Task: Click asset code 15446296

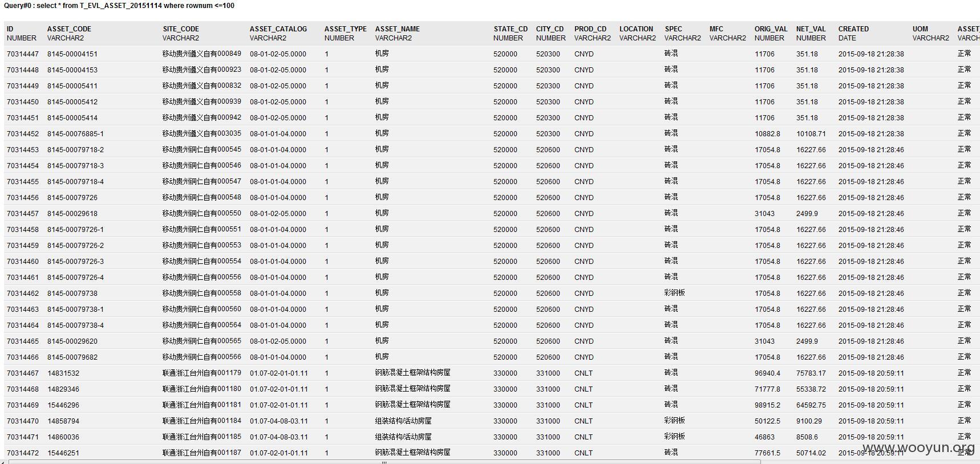Action: (63, 405)
